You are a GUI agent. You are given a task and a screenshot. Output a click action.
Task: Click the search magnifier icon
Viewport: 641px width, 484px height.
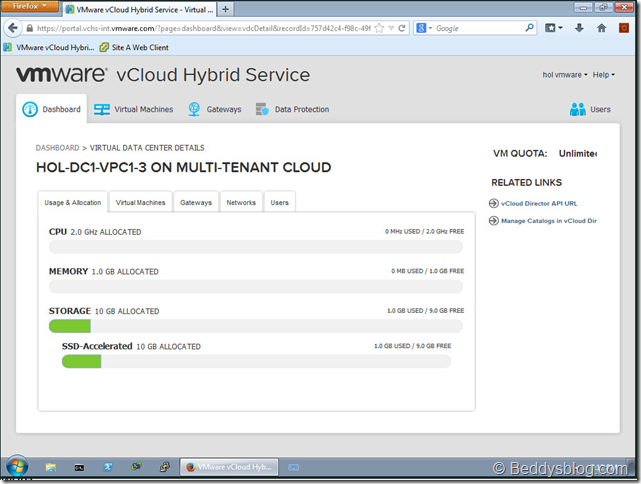coord(529,28)
